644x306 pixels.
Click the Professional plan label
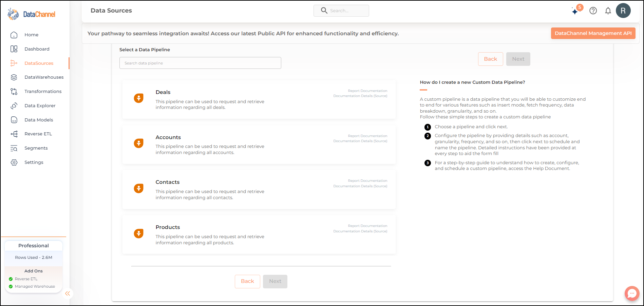(x=34, y=246)
